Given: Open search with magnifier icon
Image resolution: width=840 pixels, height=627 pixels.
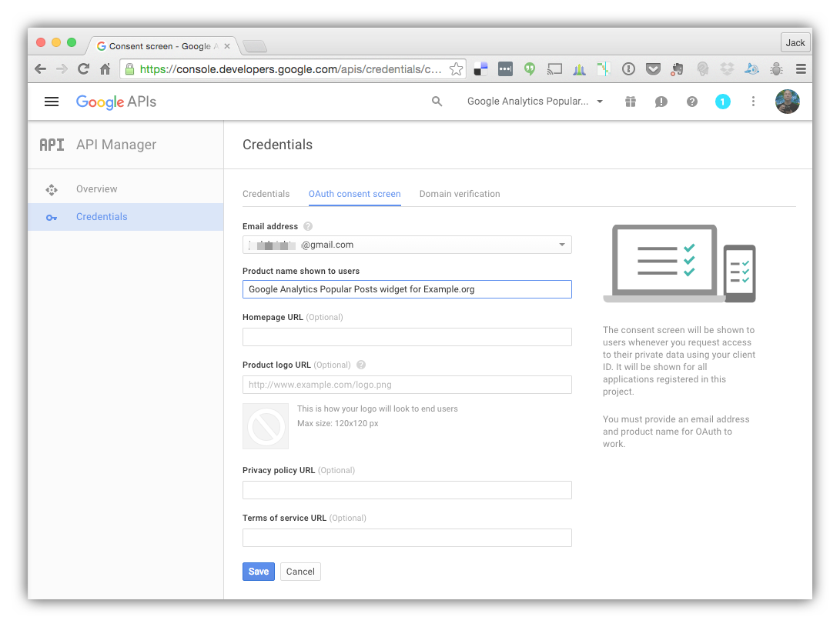Looking at the screenshot, I should click(x=437, y=102).
